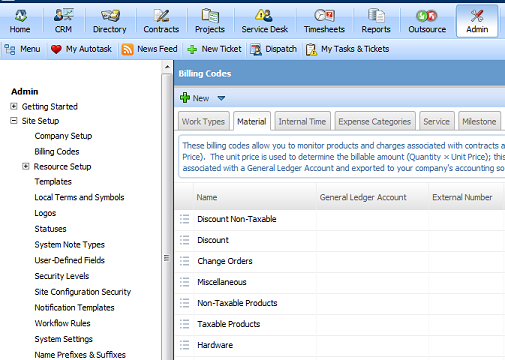Image resolution: width=505 pixels, height=360 pixels.
Task: Select the Discount Non-Taxable name
Action: pos(237,219)
